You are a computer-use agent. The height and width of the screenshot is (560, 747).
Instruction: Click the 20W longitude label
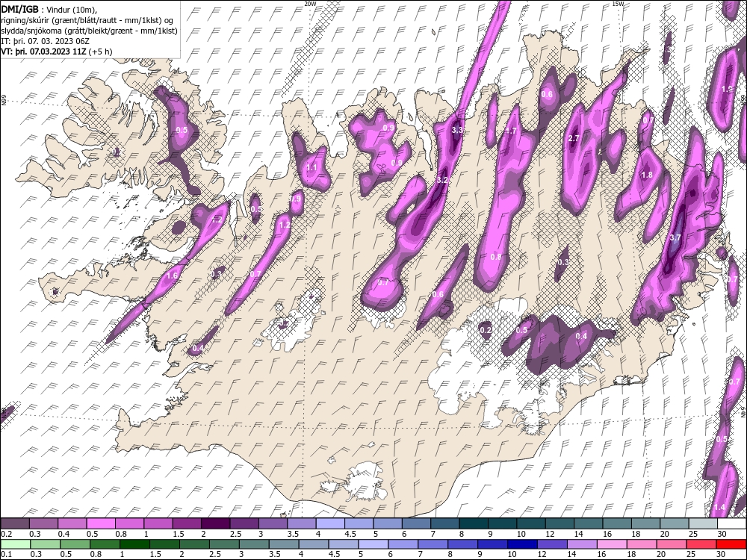click(310, 3)
